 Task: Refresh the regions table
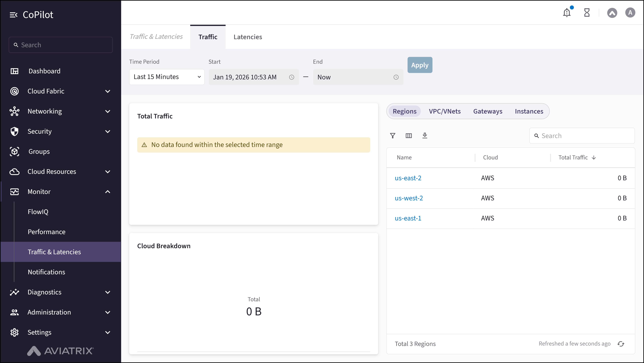[x=621, y=344]
